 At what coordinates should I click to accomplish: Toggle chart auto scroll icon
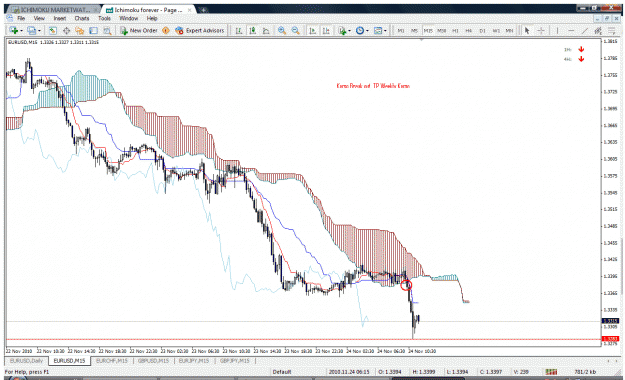click(x=312, y=30)
